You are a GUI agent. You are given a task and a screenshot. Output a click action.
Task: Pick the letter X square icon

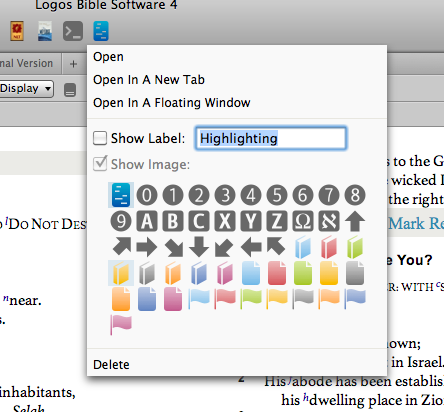[225, 221]
